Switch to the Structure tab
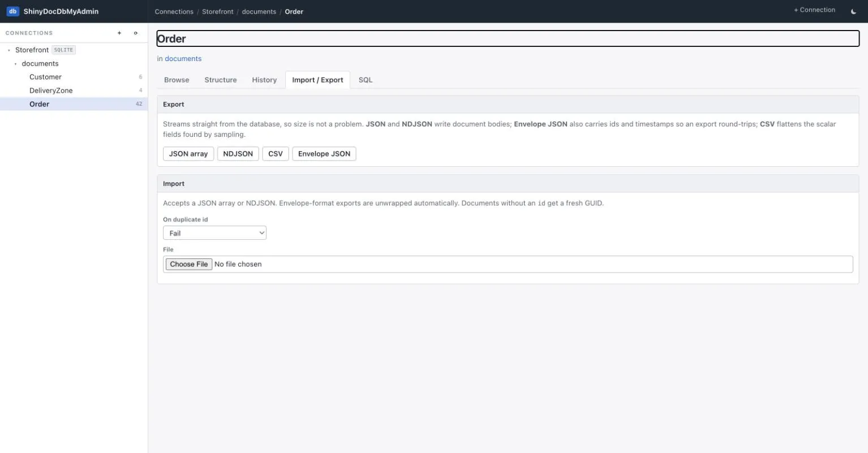This screenshot has height=453, width=868. pos(221,80)
